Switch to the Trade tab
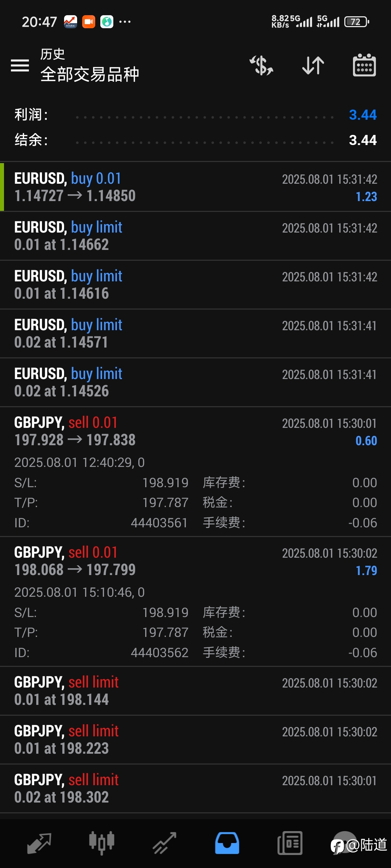This screenshot has width=391, height=868. coord(164,843)
